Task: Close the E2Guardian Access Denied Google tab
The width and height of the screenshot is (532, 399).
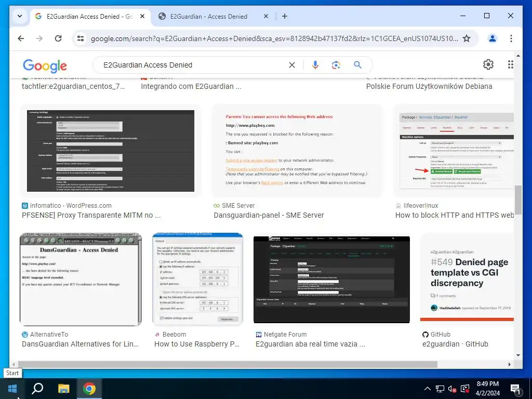Action: pos(142,16)
